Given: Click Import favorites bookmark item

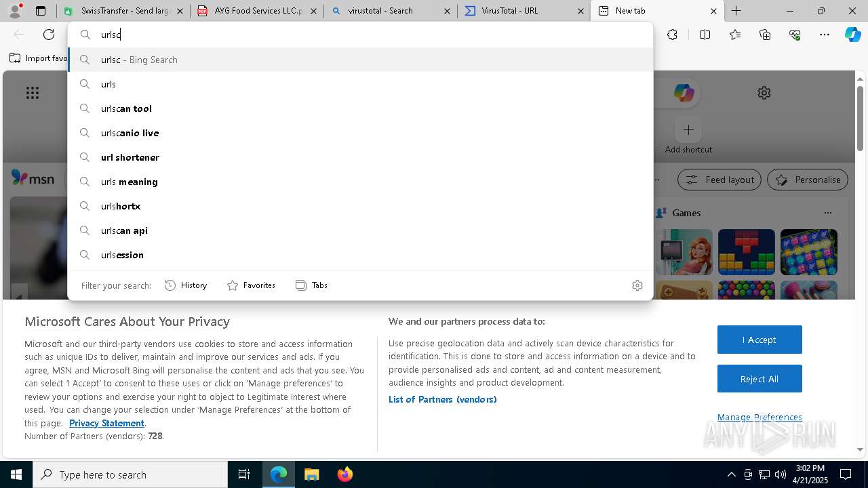Looking at the screenshot, I should coord(39,58).
